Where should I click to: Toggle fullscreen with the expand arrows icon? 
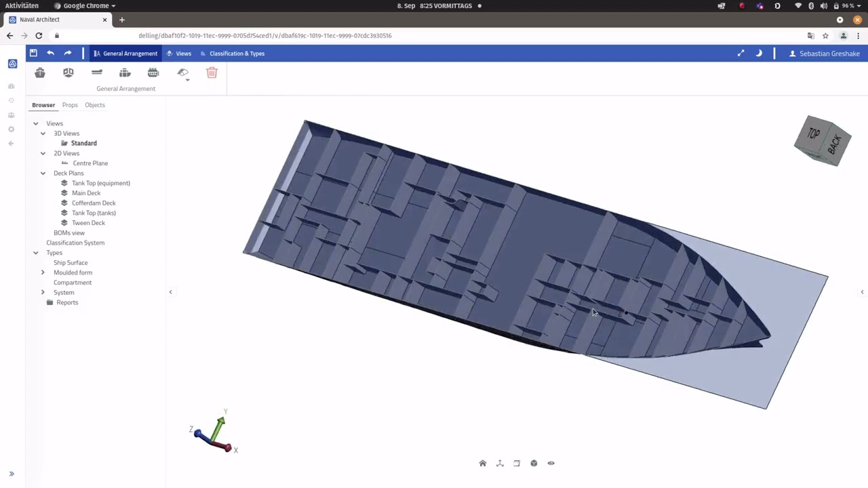pyautogui.click(x=741, y=53)
